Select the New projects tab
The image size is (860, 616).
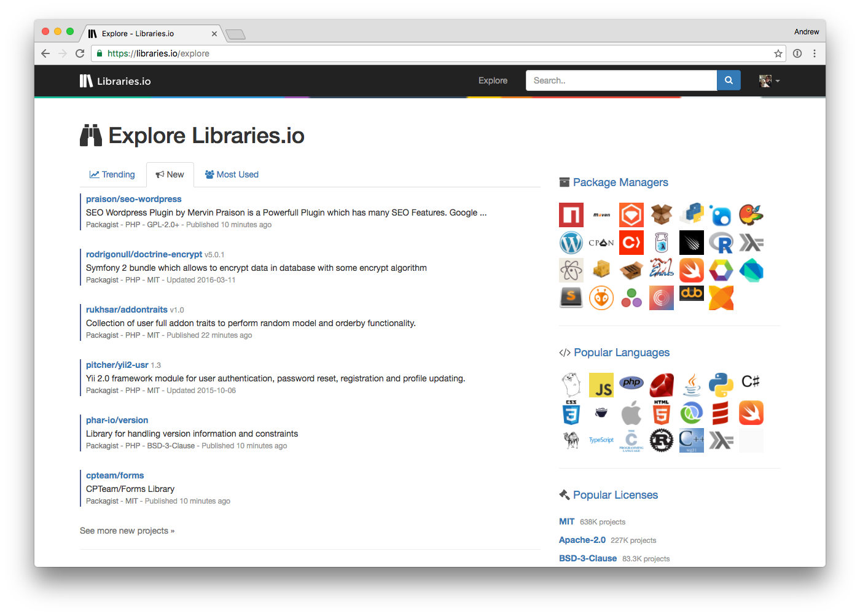click(x=170, y=174)
